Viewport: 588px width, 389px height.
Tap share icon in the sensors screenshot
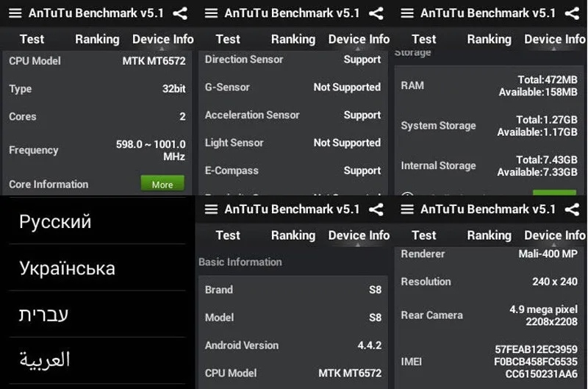point(376,13)
